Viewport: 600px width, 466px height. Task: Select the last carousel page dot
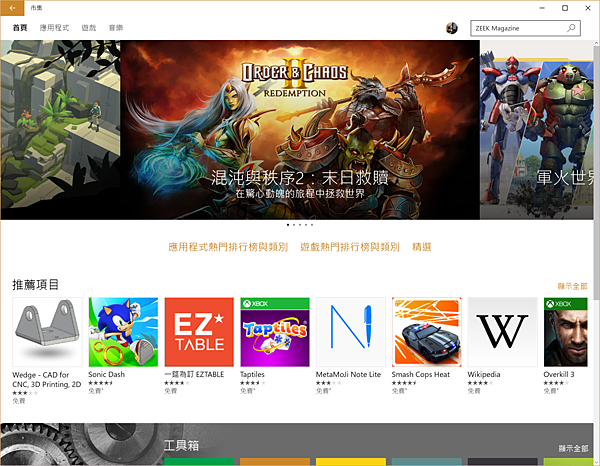pyautogui.click(x=312, y=225)
